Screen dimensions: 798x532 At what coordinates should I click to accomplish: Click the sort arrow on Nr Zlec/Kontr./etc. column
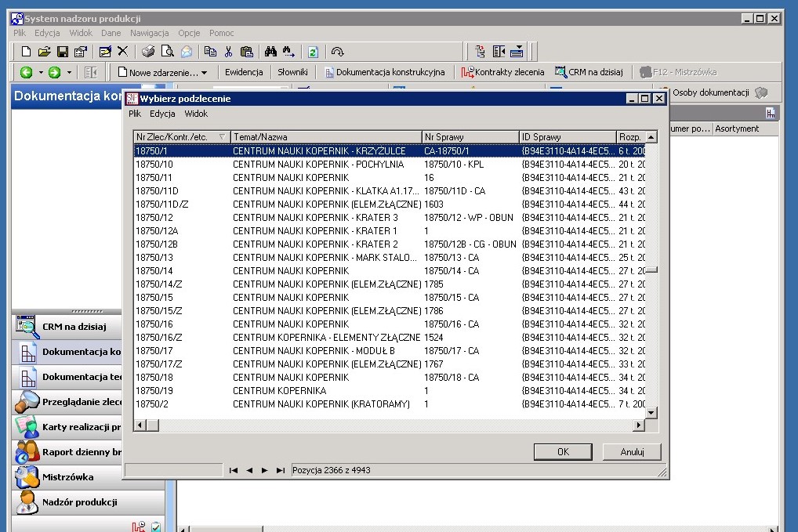pos(222,137)
